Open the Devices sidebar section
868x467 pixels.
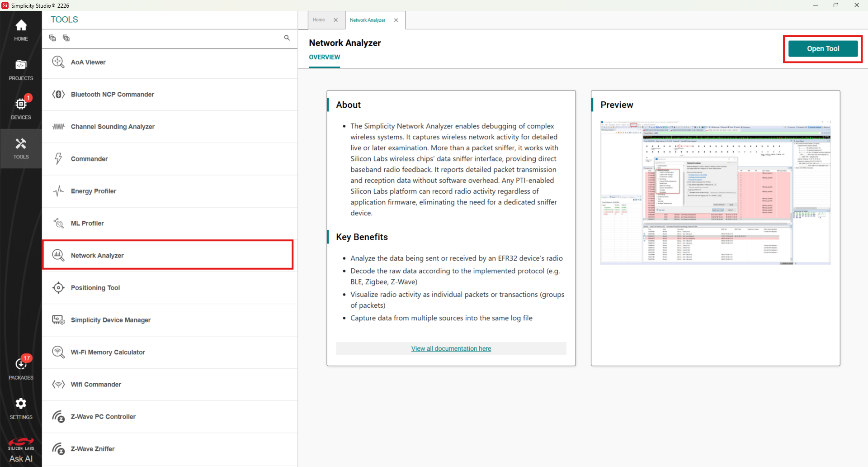pos(21,109)
